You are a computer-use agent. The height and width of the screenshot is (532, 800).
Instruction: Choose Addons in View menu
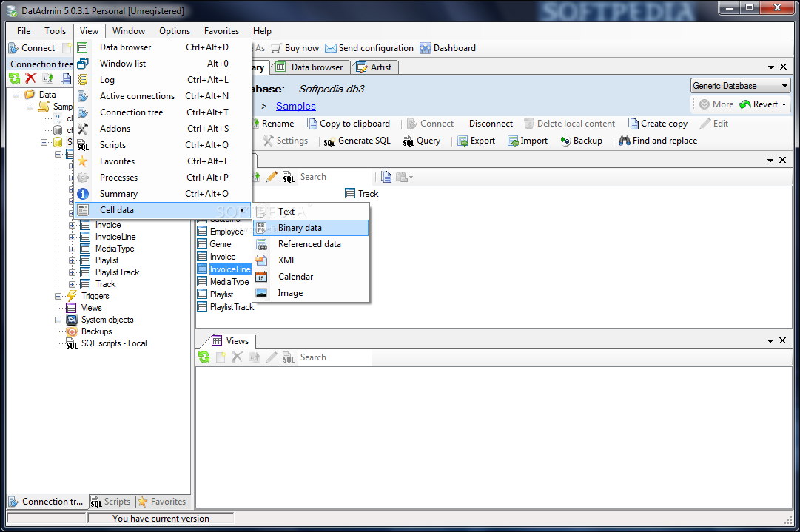pyautogui.click(x=164, y=129)
